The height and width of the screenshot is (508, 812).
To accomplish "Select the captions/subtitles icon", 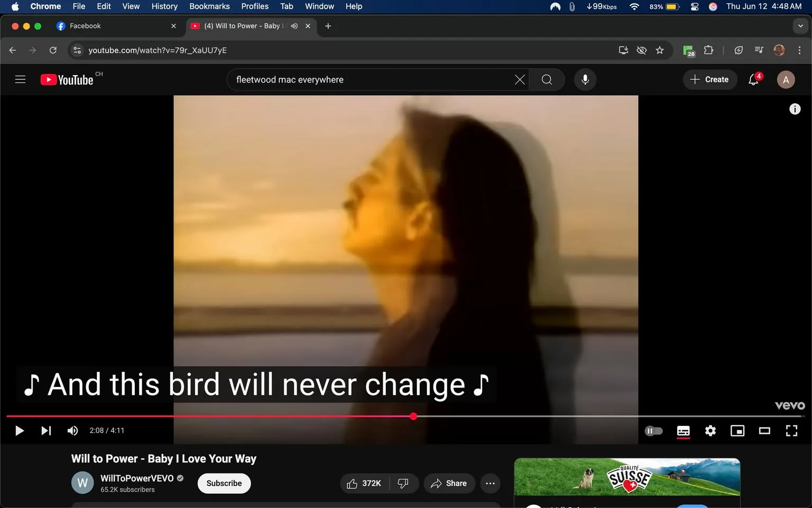I will click(683, 431).
